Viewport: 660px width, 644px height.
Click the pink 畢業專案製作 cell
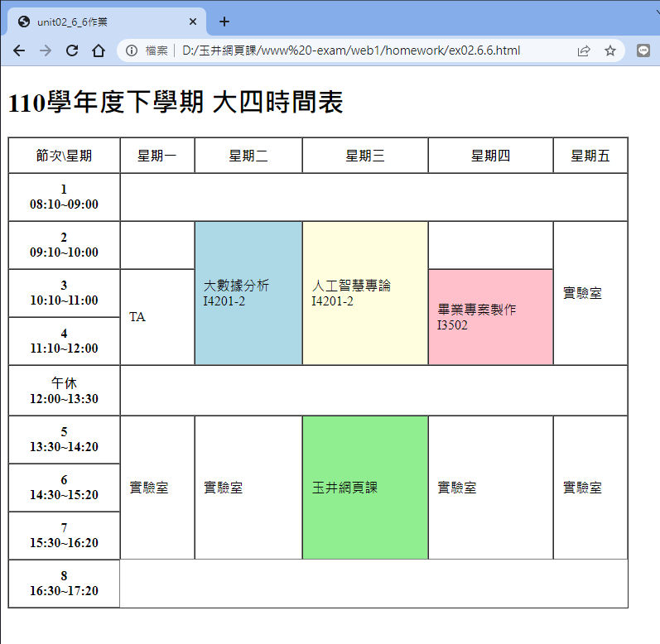click(490, 317)
